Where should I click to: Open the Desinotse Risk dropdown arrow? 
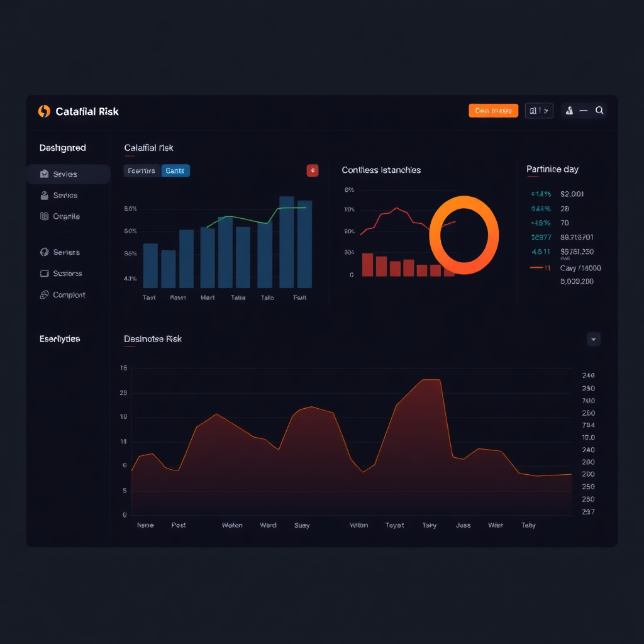pos(593,339)
